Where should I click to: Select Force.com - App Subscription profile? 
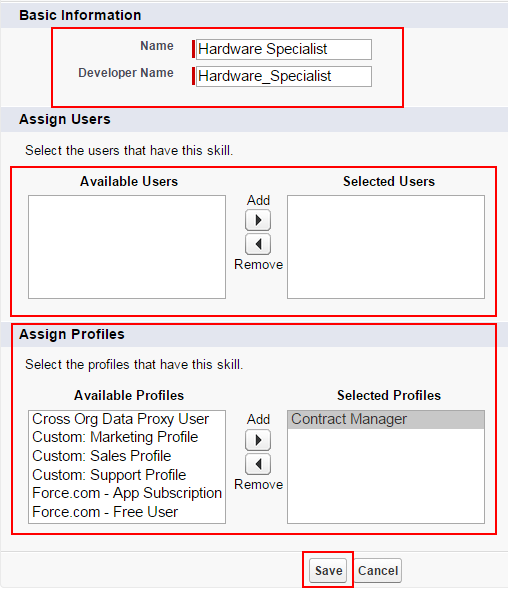pos(127,493)
